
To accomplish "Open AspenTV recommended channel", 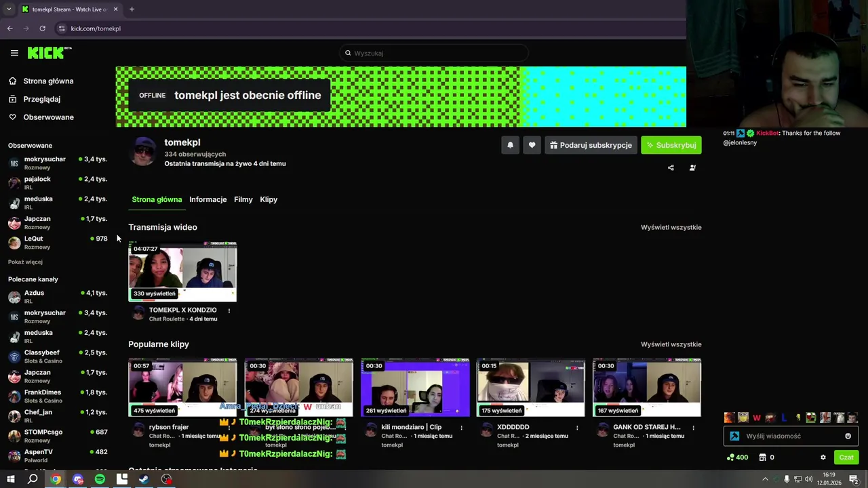I will (58, 455).
